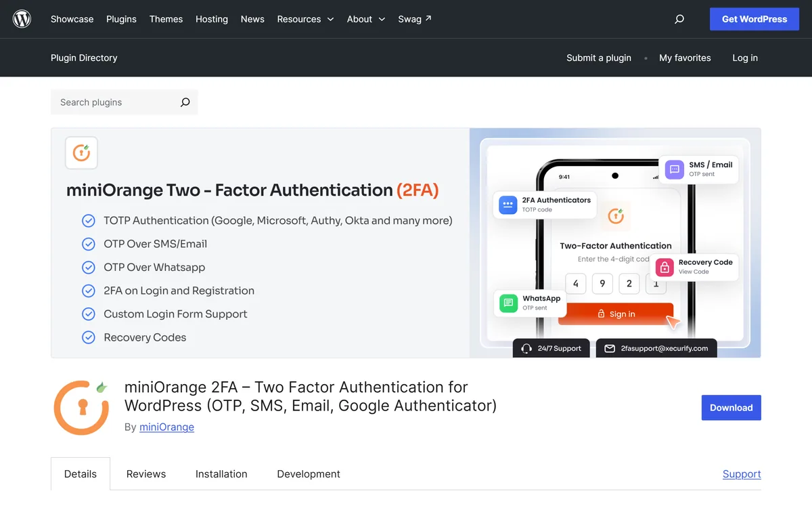The image size is (812, 508).
Task: Click checkmark icon beside OTP Over SMS/Email
Action: [89, 244]
